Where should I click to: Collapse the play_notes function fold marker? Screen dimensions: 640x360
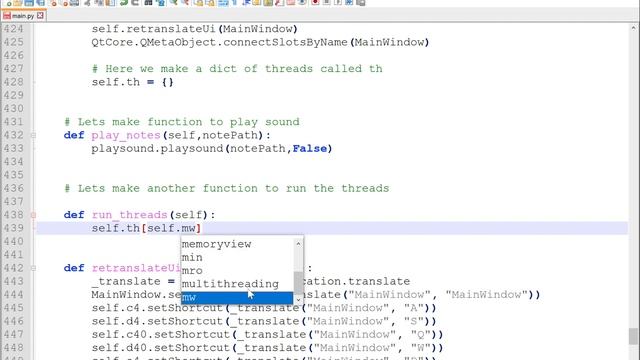(x=33, y=135)
